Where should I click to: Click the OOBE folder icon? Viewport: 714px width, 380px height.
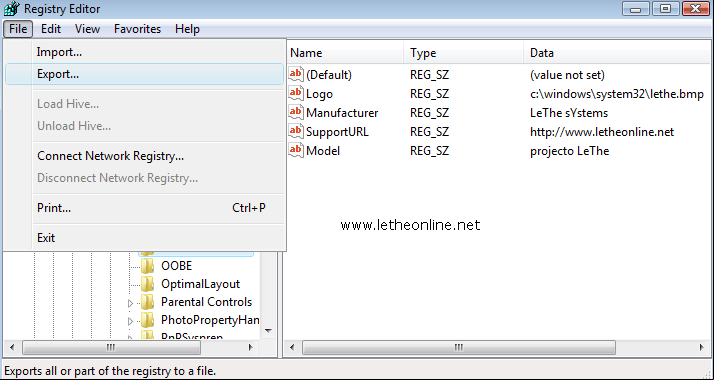pyautogui.click(x=147, y=266)
